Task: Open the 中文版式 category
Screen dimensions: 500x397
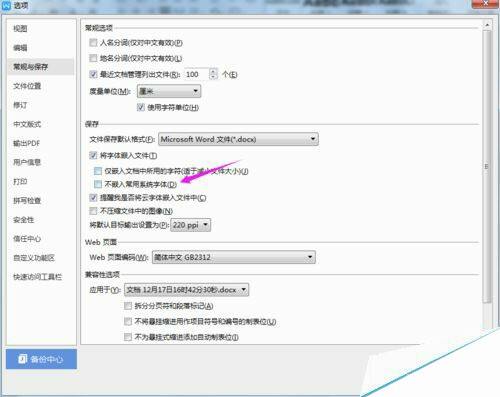Action: click(x=27, y=124)
